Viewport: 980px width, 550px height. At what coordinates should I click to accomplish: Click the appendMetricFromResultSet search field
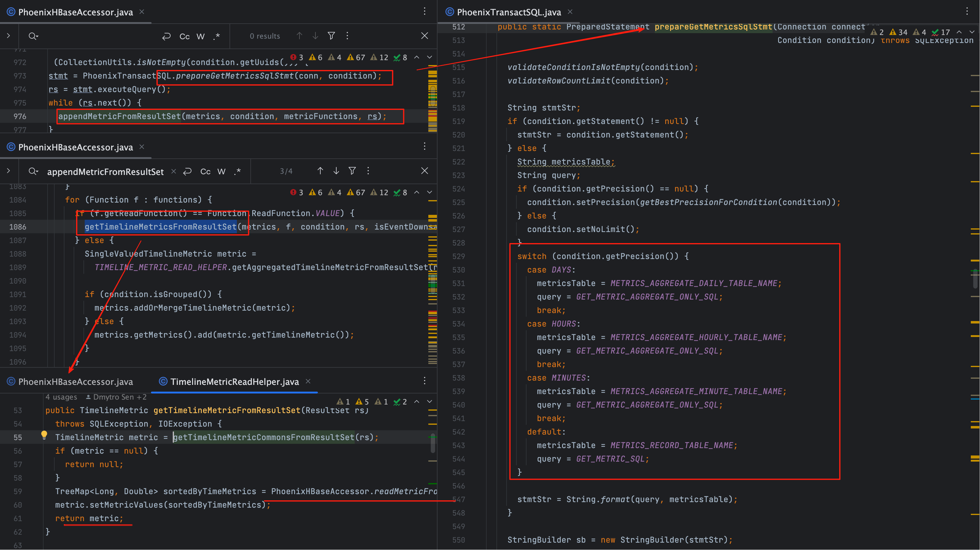click(105, 172)
